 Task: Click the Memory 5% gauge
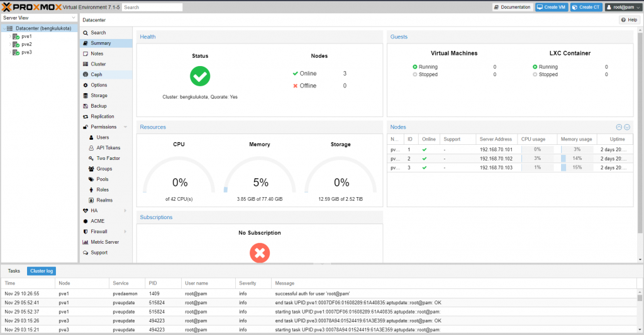260,174
